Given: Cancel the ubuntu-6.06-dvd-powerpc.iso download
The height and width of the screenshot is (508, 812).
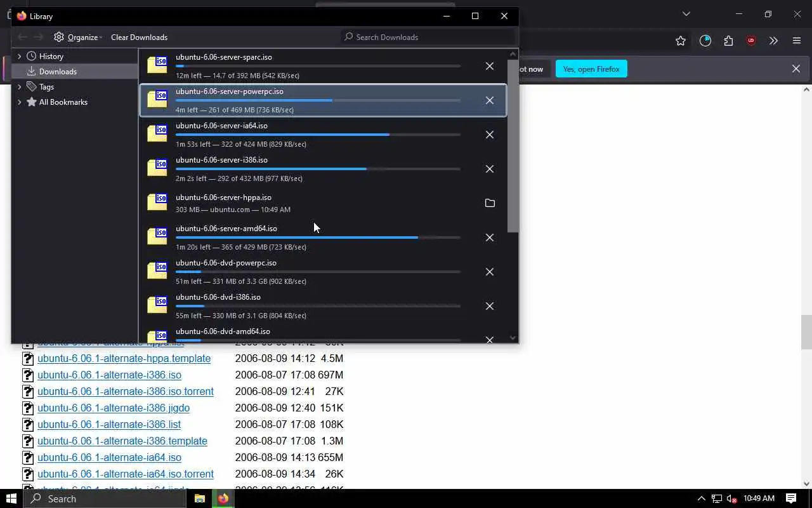Looking at the screenshot, I should (x=490, y=272).
